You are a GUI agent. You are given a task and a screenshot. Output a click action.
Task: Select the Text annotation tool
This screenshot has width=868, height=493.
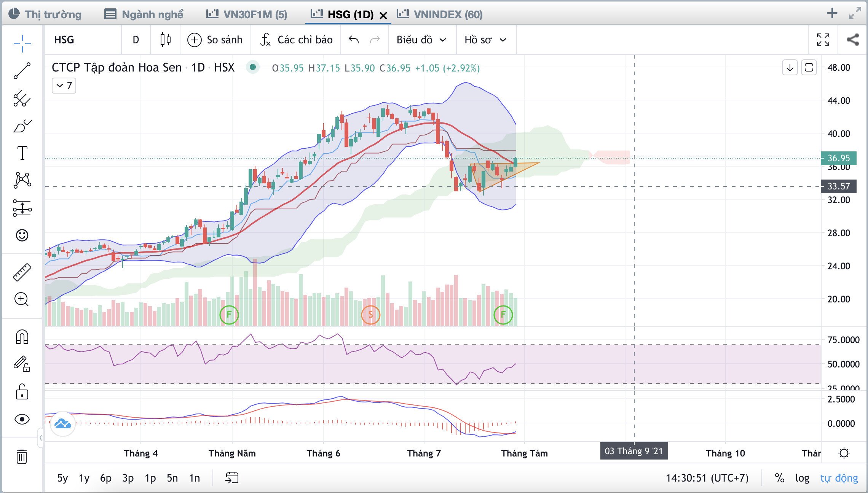pos(22,153)
